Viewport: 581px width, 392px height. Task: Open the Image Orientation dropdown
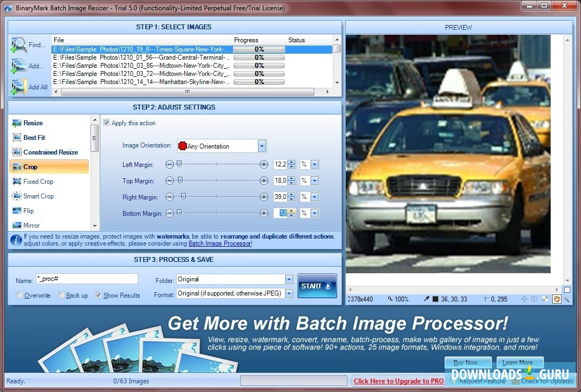[x=262, y=146]
